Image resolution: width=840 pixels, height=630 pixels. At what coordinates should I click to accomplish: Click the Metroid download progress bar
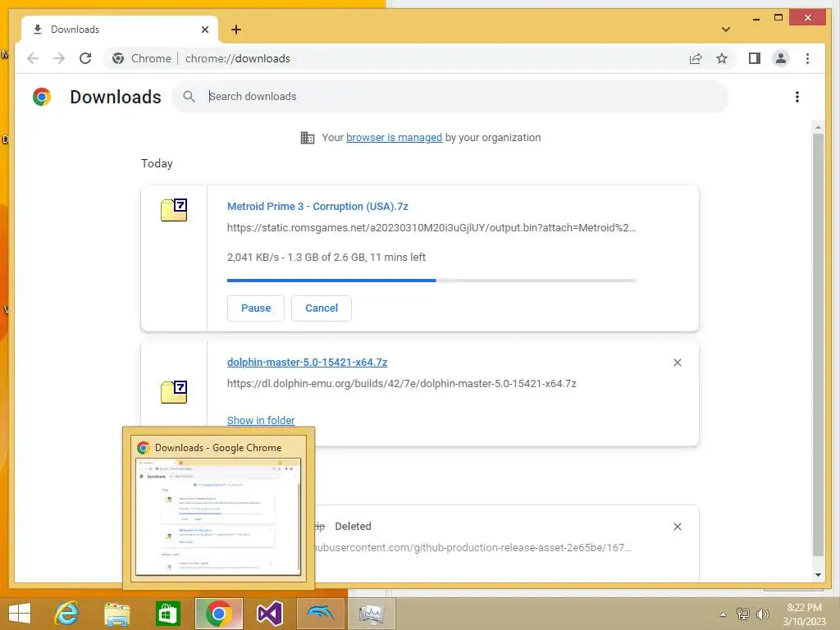(x=431, y=281)
